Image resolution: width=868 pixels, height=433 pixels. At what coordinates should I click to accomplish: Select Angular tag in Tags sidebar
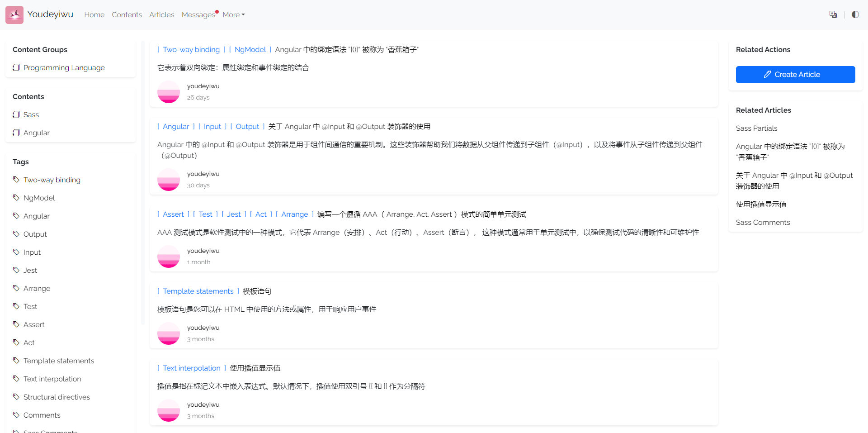(x=37, y=216)
